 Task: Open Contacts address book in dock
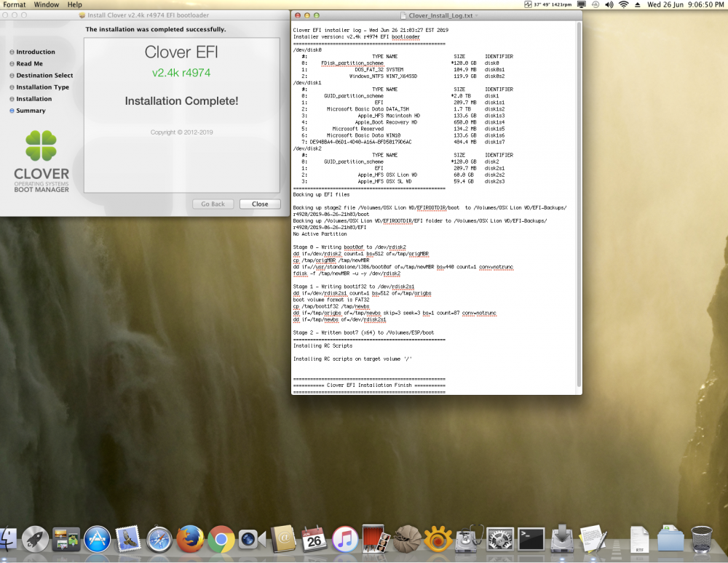283,539
